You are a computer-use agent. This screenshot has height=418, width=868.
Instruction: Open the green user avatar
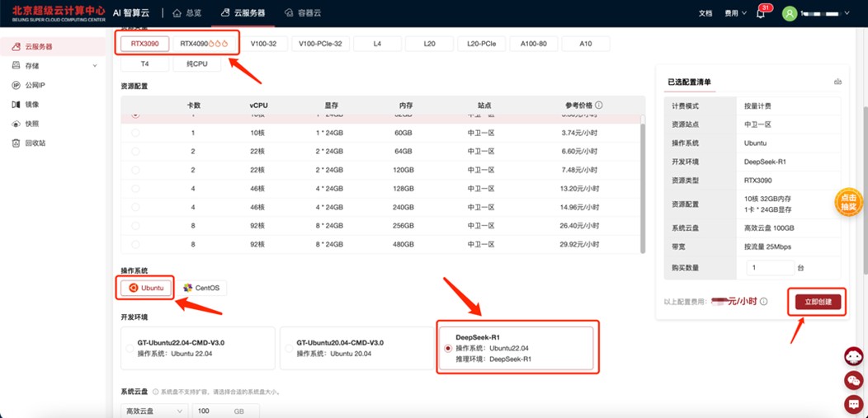(790, 13)
